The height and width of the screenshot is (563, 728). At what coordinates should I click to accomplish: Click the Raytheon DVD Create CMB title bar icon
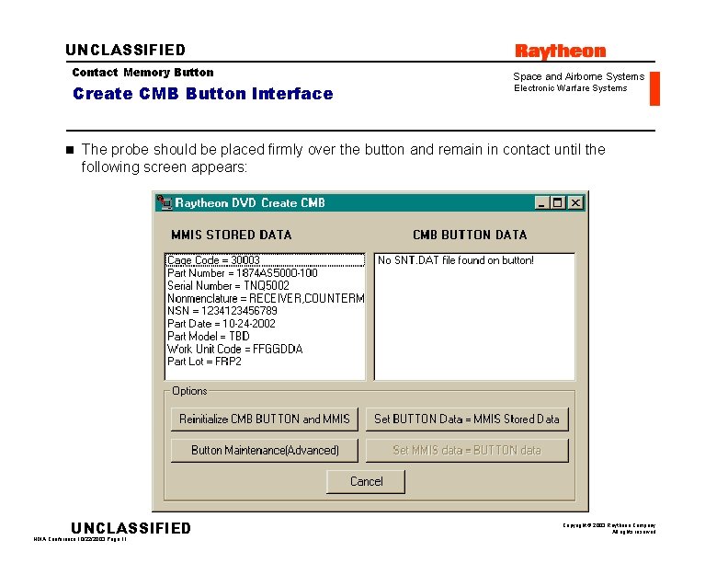point(165,202)
